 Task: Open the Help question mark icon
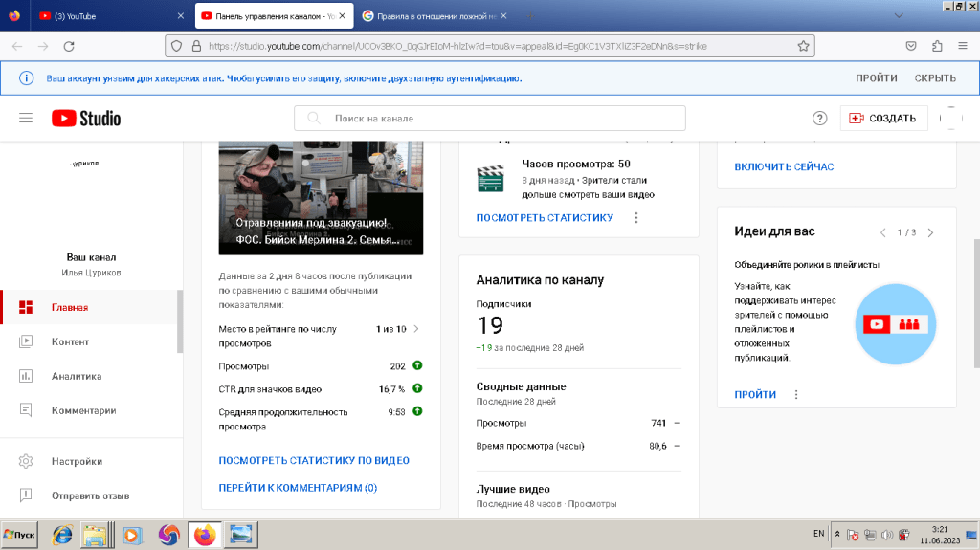819,119
